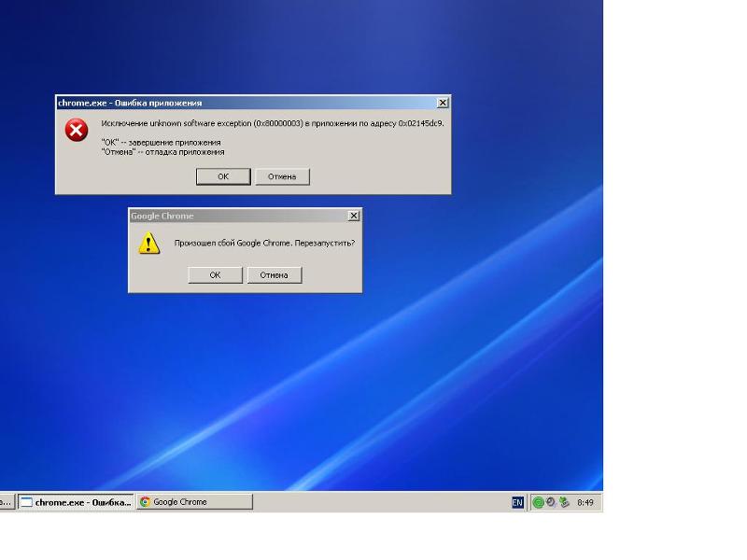747x560 pixels.
Task: Switch to the chrome.exe - Ошибка taskbar item
Action: click(77, 502)
